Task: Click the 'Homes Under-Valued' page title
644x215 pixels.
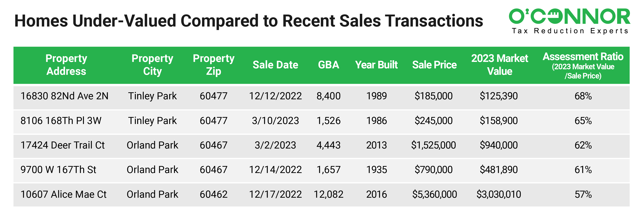Action: pos(249,21)
